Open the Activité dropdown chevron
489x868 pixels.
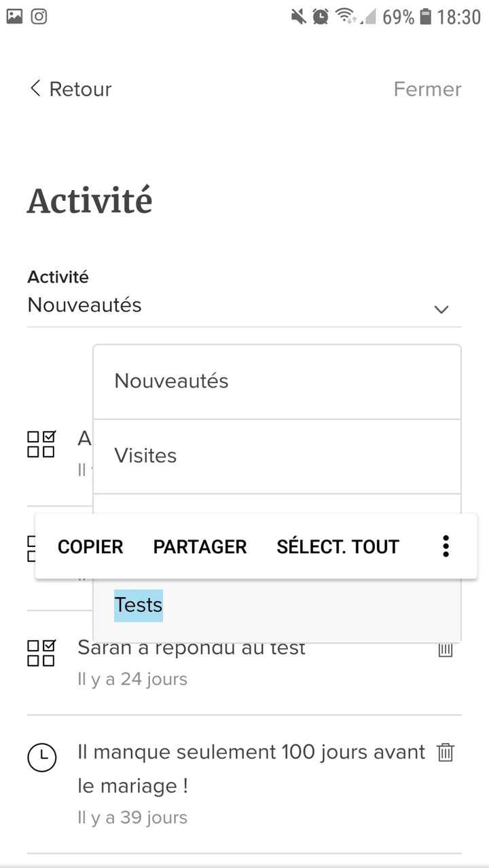(x=441, y=309)
